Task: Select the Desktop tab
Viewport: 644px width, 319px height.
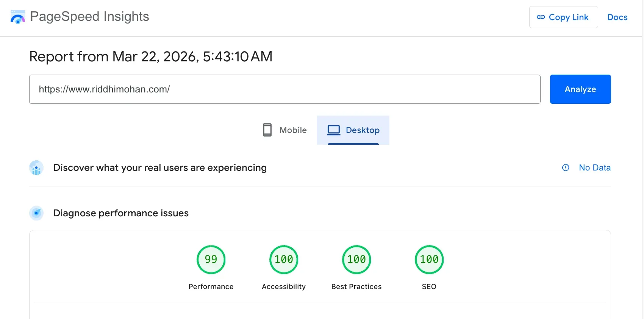Action: point(353,130)
